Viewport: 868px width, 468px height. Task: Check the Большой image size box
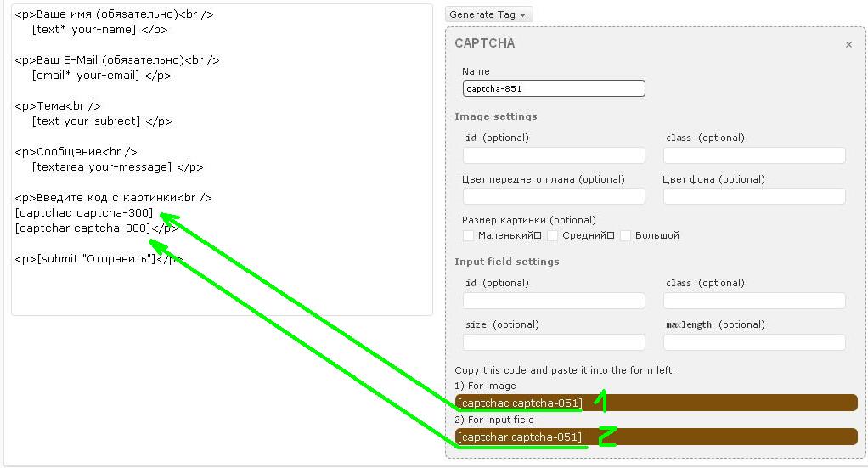pyautogui.click(x=626, y=235)
